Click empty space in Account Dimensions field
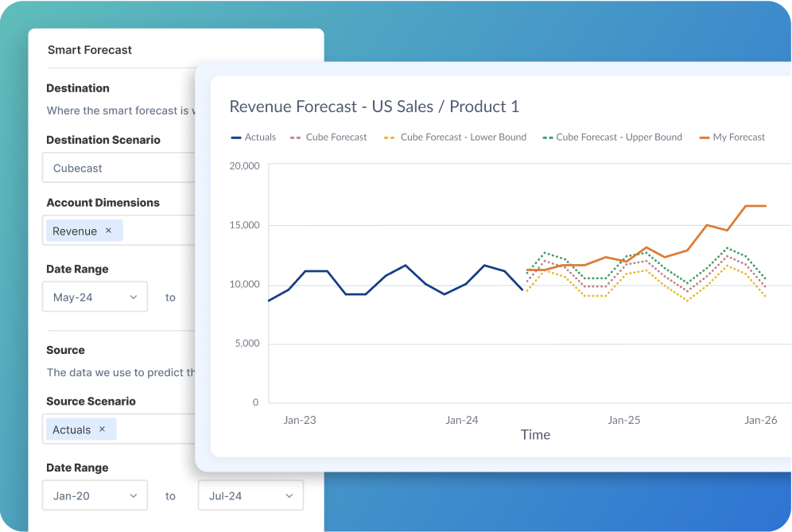This screenshot has width=792, height=532. tap(159, 231)
